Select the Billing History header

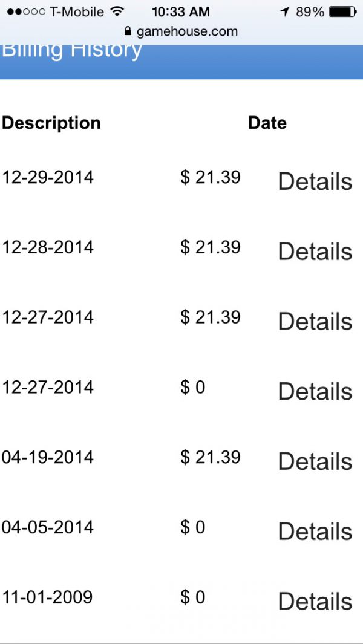point(71,51)
